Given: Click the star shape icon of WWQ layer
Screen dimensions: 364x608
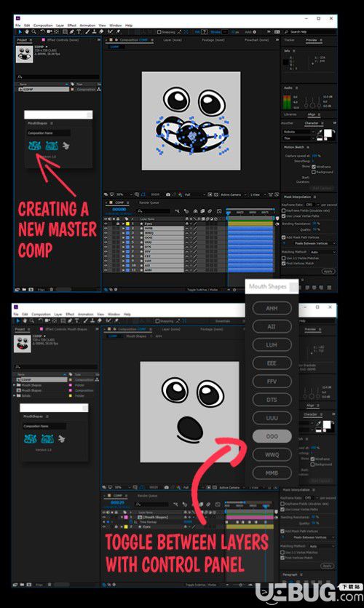Looking at the screenshot, I should (x=141, y=233).
